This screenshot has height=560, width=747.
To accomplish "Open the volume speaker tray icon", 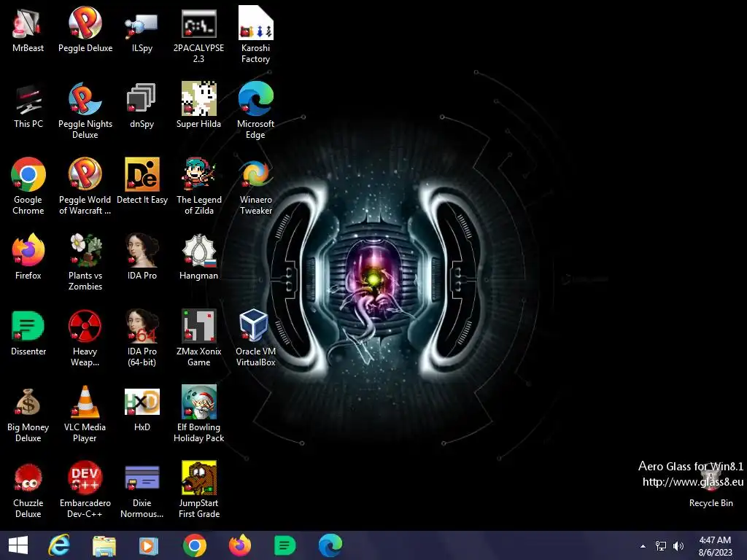I will (x=678, y=546).
